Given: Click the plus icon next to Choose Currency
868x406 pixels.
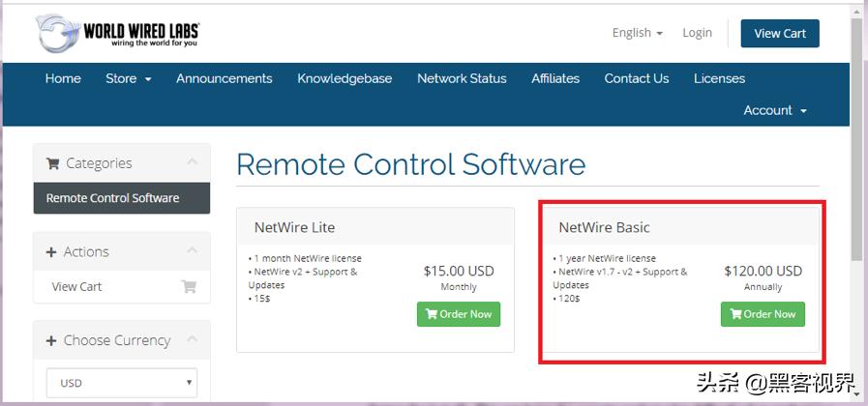Looking at the screenshot, I should coord(51,340).
